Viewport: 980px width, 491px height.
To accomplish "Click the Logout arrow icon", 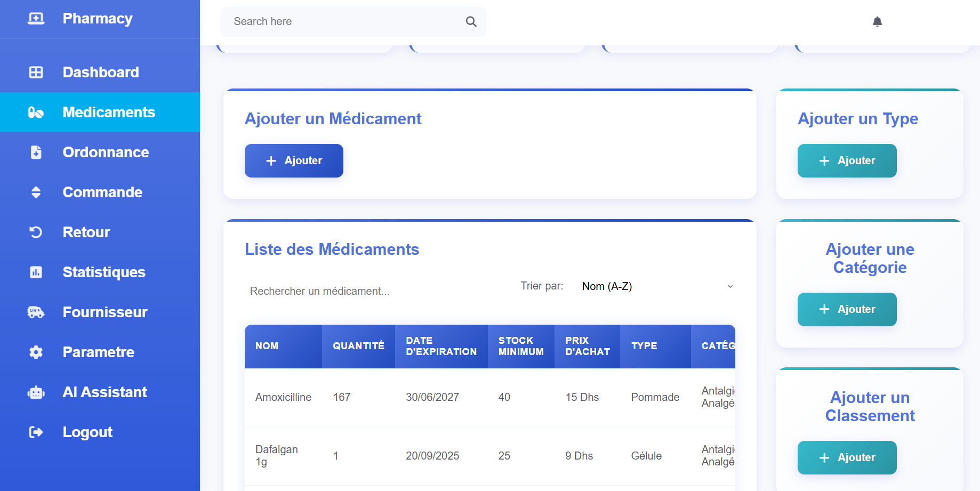I will pyautogui.click(x=36, y=432).
